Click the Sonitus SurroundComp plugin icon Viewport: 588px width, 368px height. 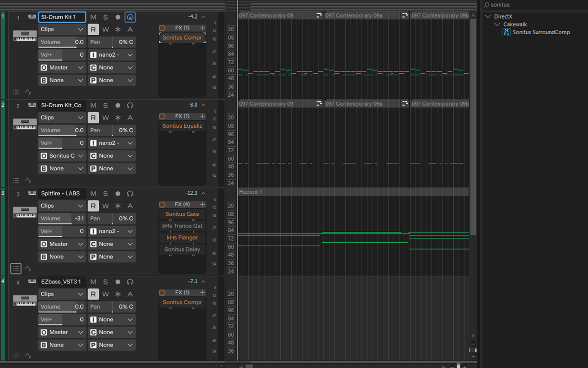(x=506, y=32)
